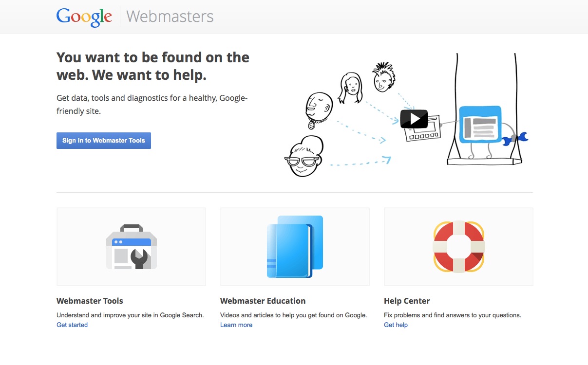Click "Videos and articles to help" description
The width and height of the screenshot is (588, 365).
tap(293, 315)
